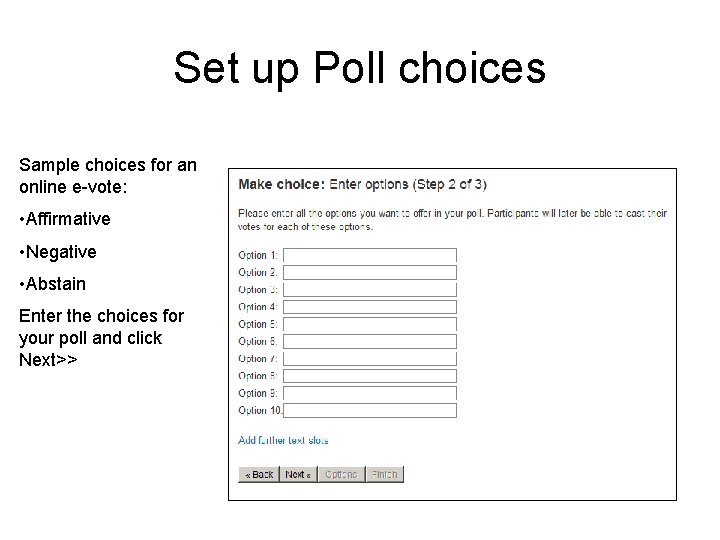Click the greyed-out Options button
Image resolution: width=720 pixels, height=540 pixels.
pyautogui.click(x=341, y=474)
